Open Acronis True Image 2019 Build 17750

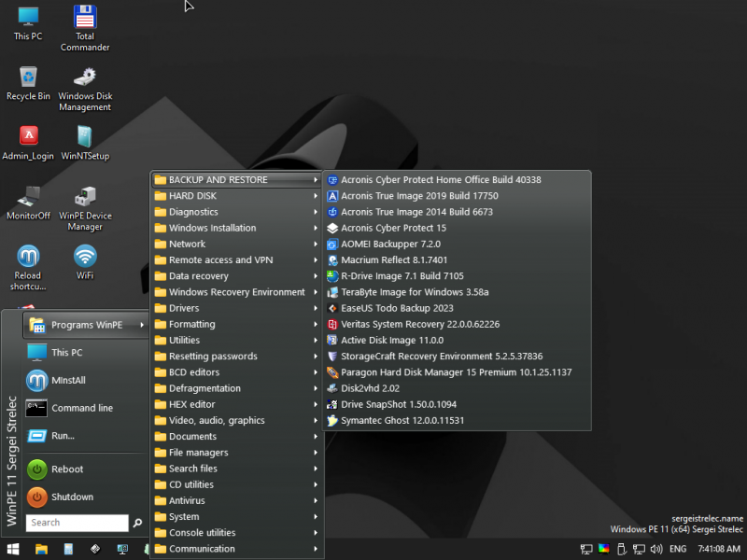[457, 196]
